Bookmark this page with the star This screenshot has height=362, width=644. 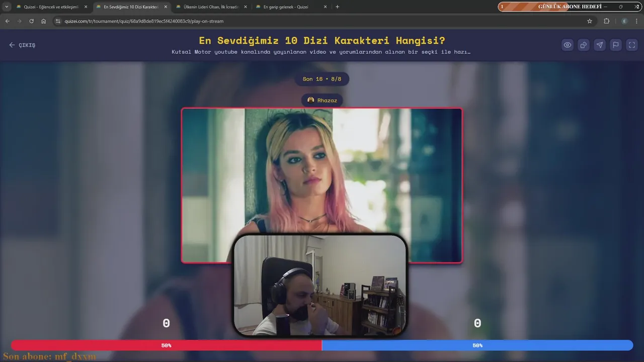(590, 21)
